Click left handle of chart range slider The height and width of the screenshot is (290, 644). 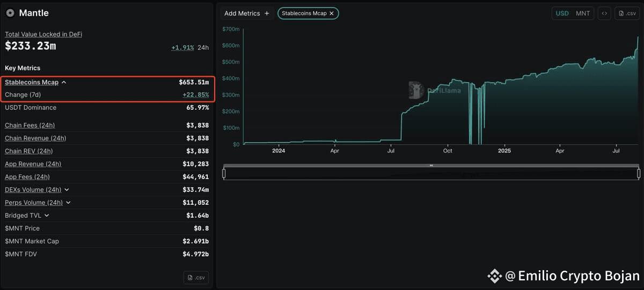click(224, 173)
